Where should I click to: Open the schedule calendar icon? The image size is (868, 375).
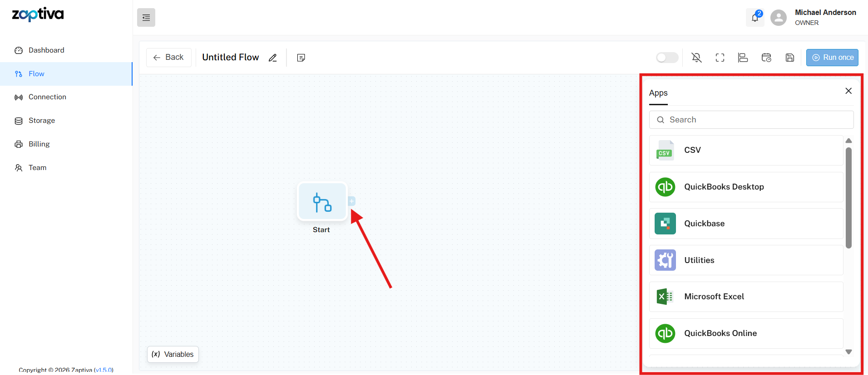(766, 58)
